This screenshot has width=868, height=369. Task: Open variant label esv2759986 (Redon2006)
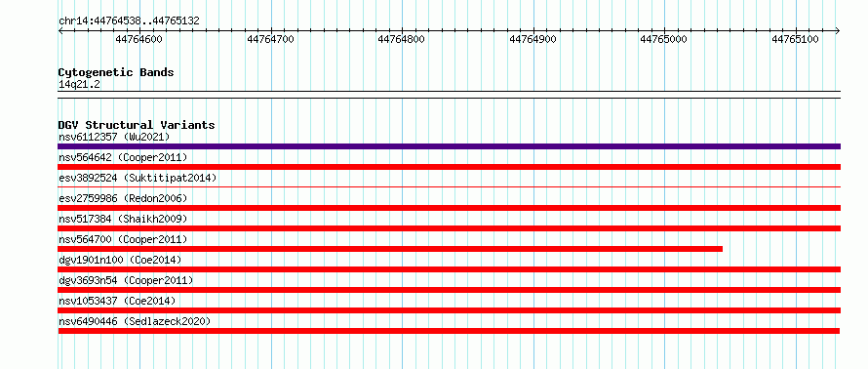coord(123,198)
